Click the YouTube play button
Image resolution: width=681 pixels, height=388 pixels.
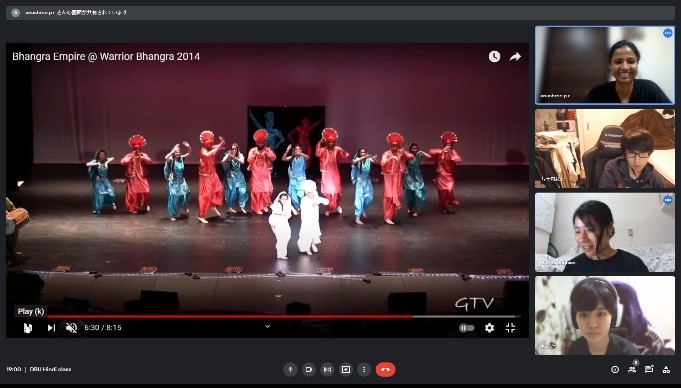click(x=27, y=328)
